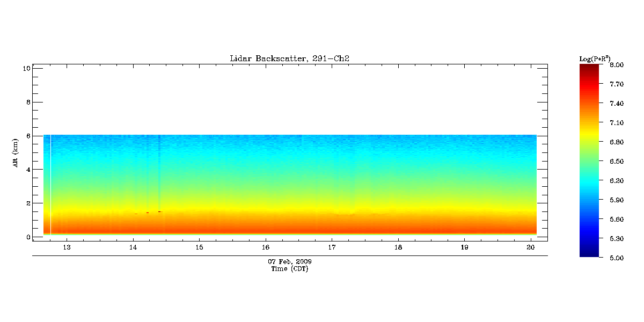The image size is (644, 322).
Task: Click the x-axis tick label 18
Action: [x=398, y=247]
